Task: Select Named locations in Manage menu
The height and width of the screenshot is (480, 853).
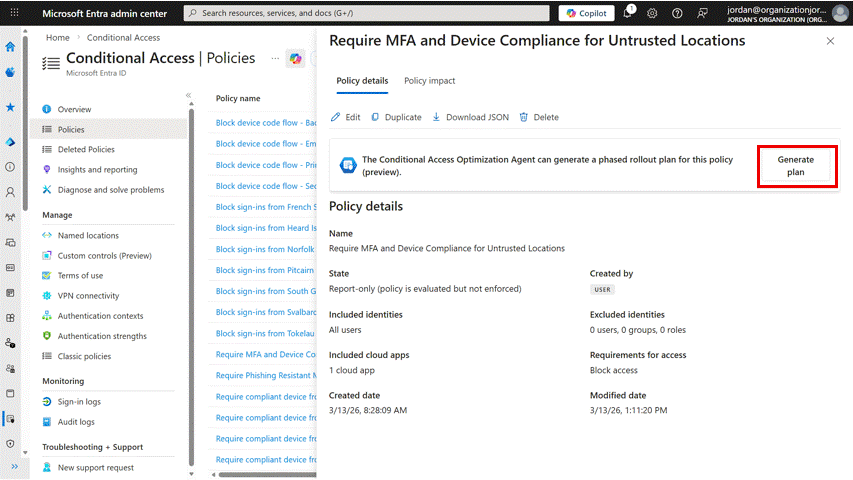Action: 88,236
